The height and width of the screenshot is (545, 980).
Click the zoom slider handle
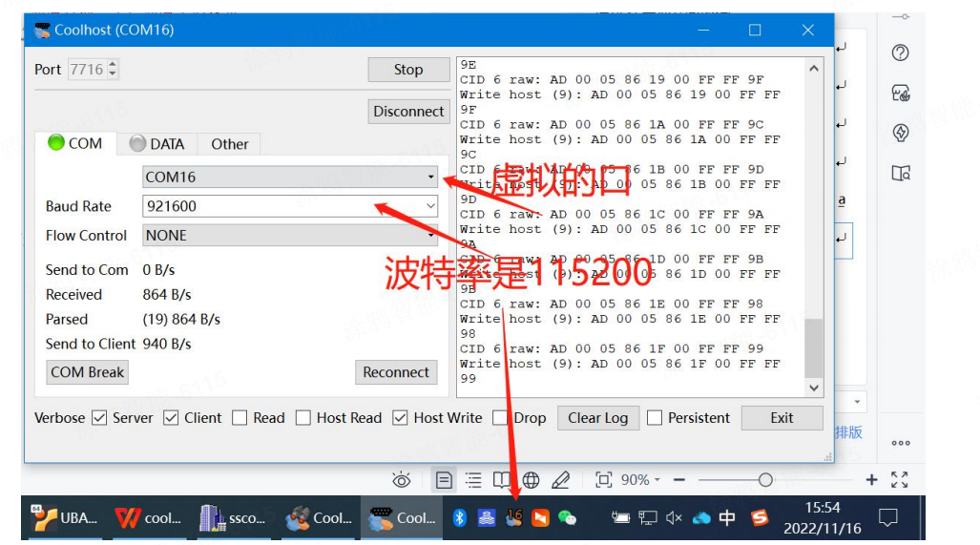[765, 480]
